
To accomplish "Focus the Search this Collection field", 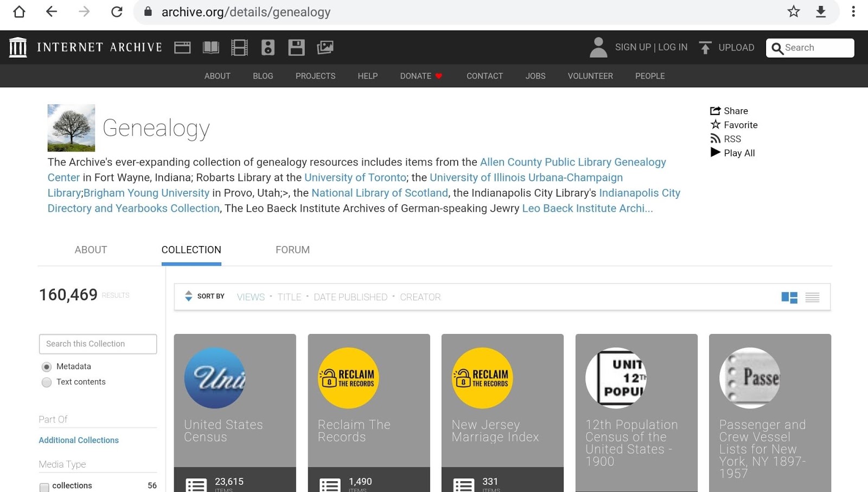I will click(98, 344).
